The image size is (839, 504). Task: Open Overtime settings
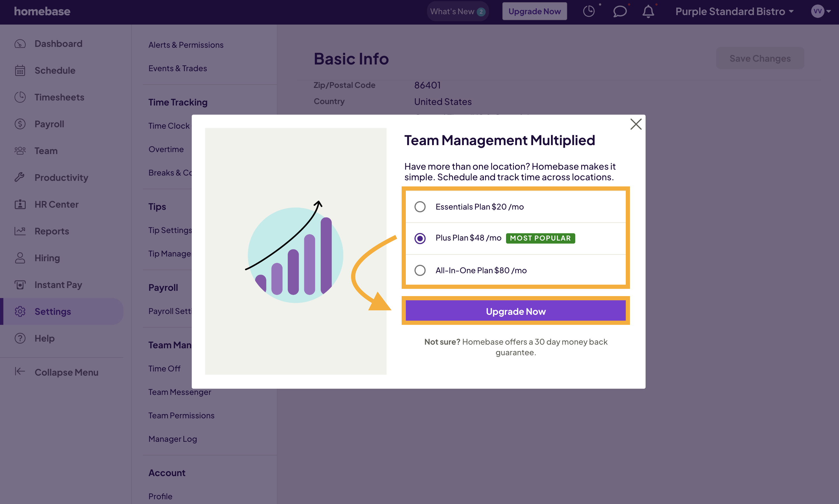point(166,149)
